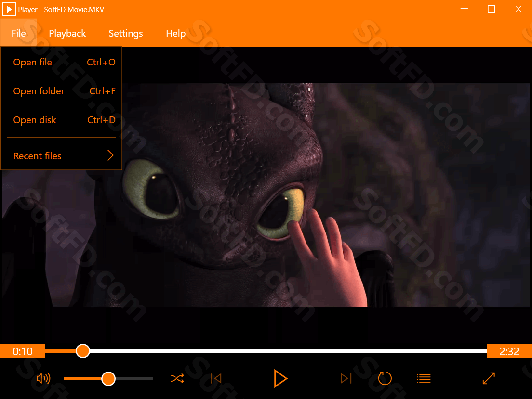Toggle repeat loop mode
Screen dimensions: 532x399
click(x=385, y=378)
